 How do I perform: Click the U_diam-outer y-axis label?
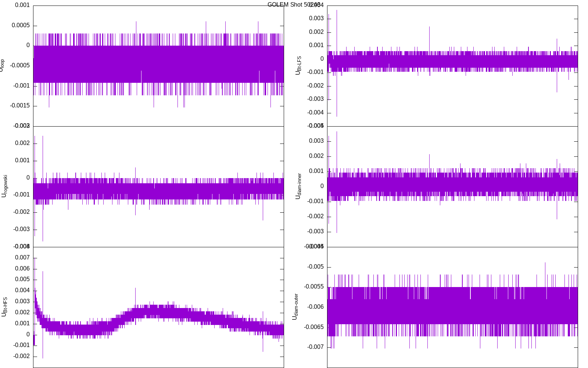(295, 307)
